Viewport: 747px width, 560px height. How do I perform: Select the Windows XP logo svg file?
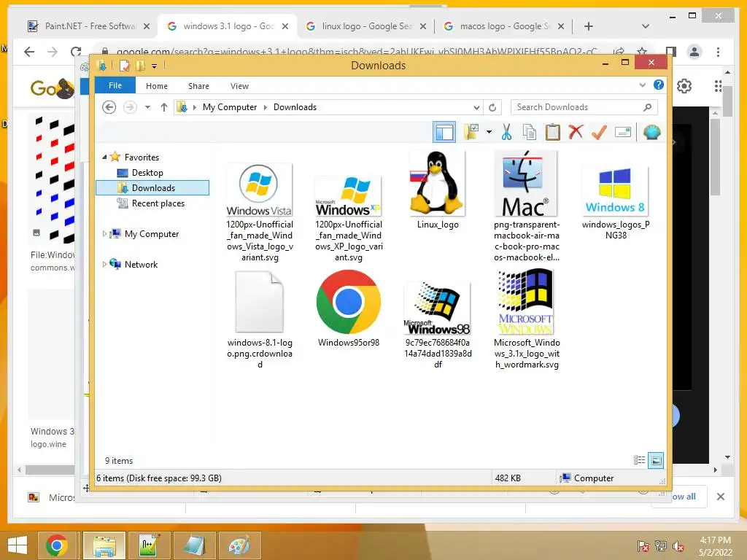click(x=349, y=218)
